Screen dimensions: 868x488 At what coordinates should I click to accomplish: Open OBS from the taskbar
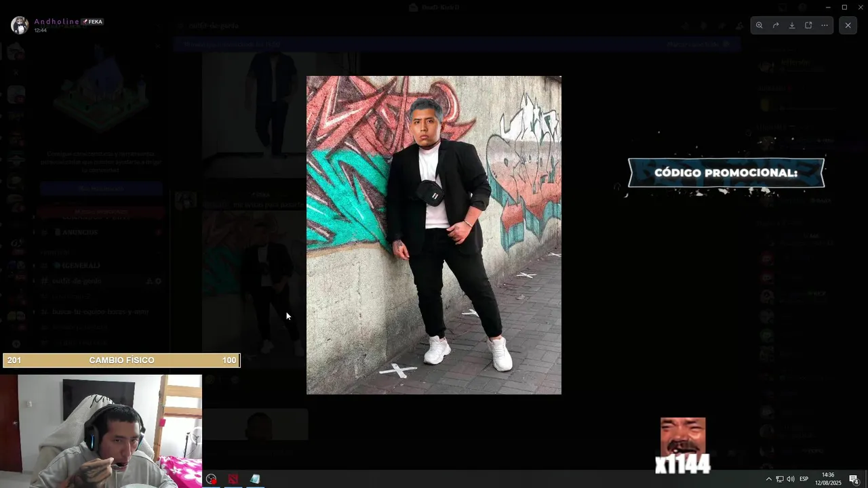click(x=212, y=479)
